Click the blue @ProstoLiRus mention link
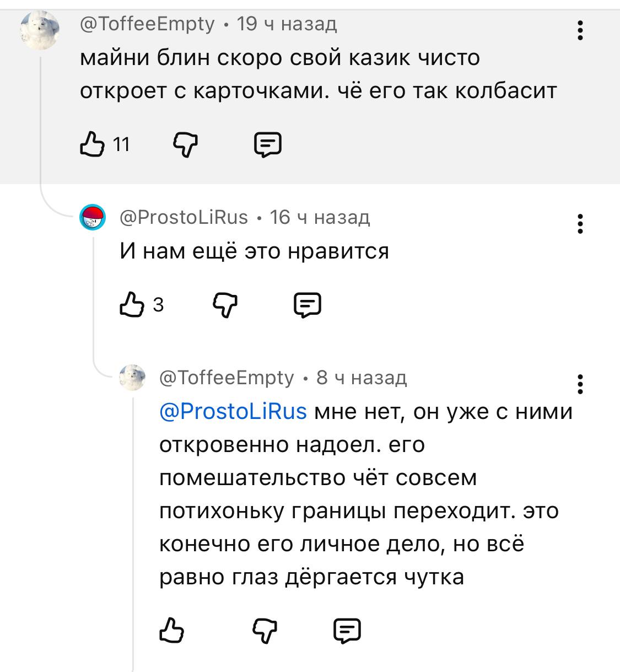The height and width of the screenshot is (672, 620). tap(233, 412)
